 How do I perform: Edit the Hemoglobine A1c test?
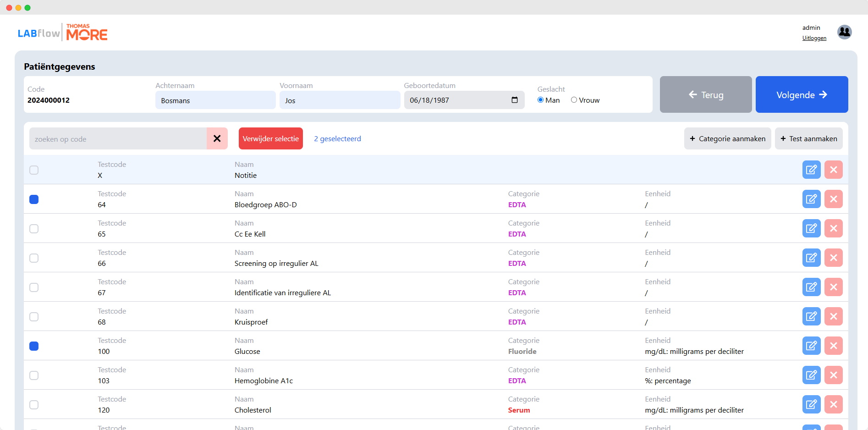click(x=811, y=375)
